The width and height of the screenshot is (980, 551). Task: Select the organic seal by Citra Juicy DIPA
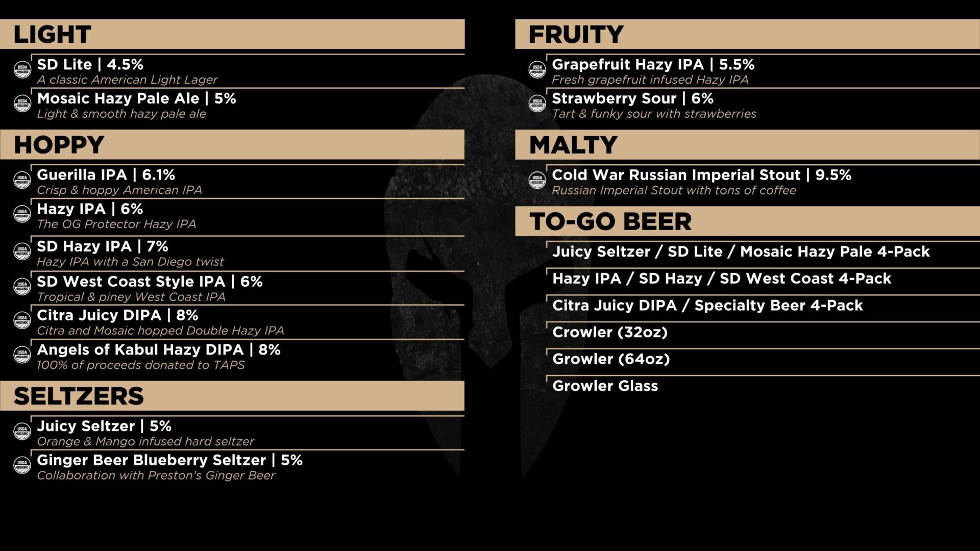click(22, 320)
